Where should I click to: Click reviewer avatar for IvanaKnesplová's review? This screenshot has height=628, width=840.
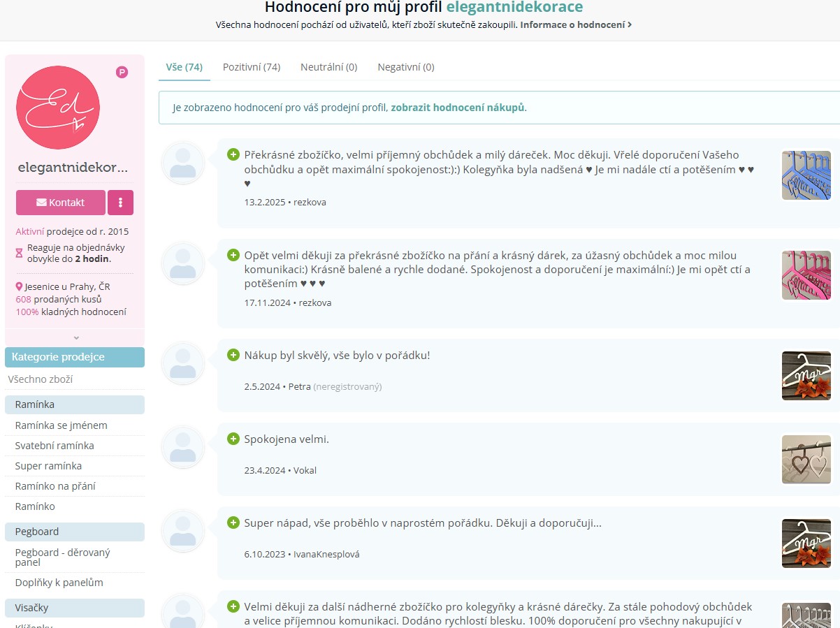tap(183, 532)
